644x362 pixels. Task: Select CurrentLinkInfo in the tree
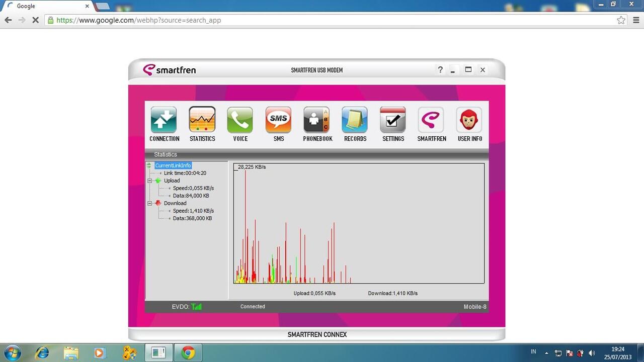[173, 165]
